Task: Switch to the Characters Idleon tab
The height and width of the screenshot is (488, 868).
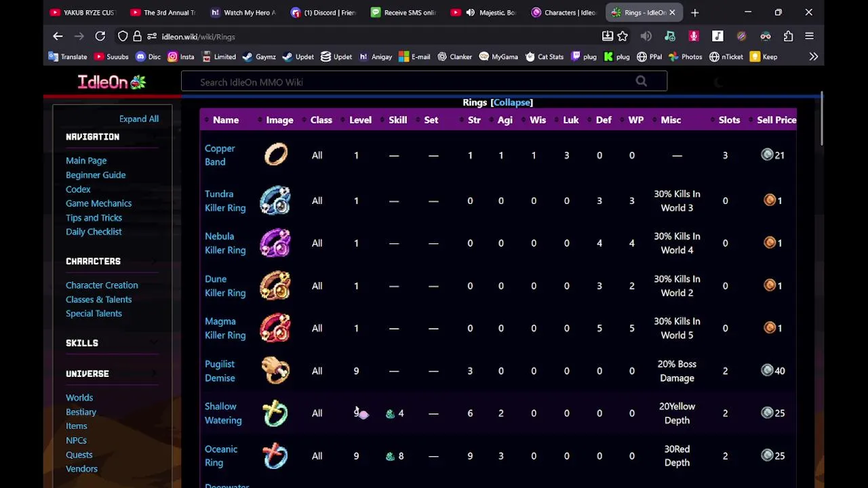Action: point(564,12)
